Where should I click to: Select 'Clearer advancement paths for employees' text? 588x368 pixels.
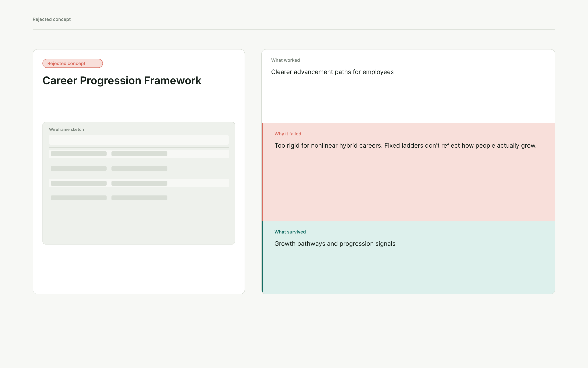(332, 72)
